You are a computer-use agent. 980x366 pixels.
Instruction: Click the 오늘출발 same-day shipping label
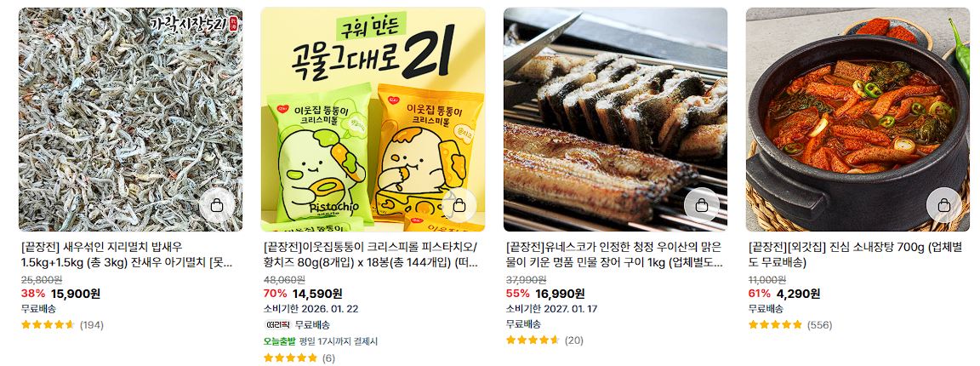pyautogui.click(x=279, y=341)
